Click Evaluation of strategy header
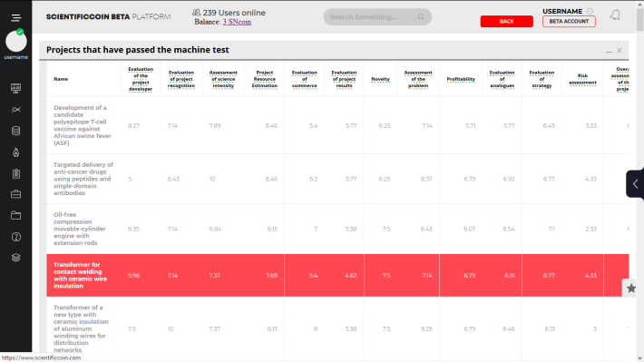 tap(542, 79)
